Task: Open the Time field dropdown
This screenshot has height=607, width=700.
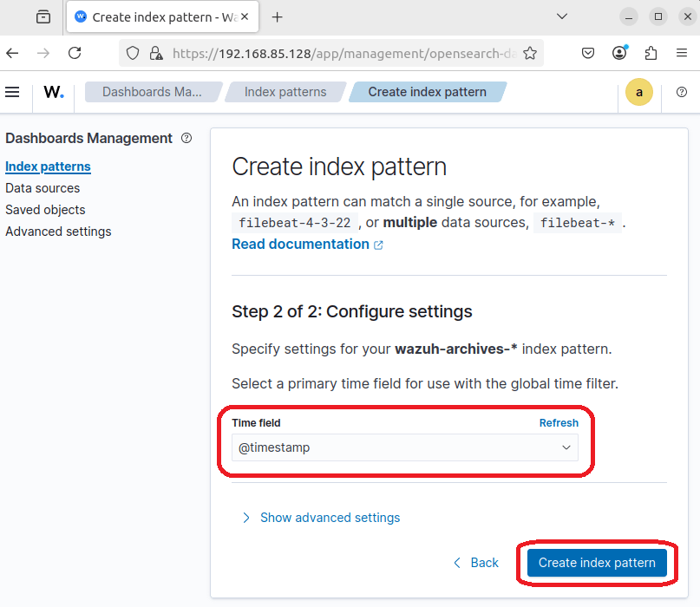Action: pos(404,447)
